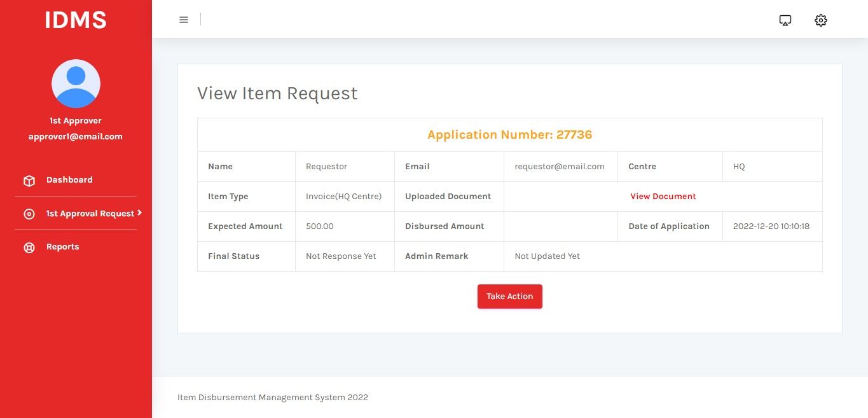Click the 1st Approval Request target icon
The width and height of the screenshot is (868, 418).
coord(29,214)
